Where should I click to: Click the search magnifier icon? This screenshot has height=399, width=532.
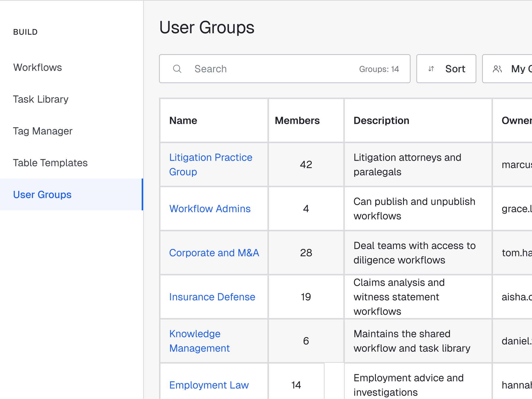(177, 69)
